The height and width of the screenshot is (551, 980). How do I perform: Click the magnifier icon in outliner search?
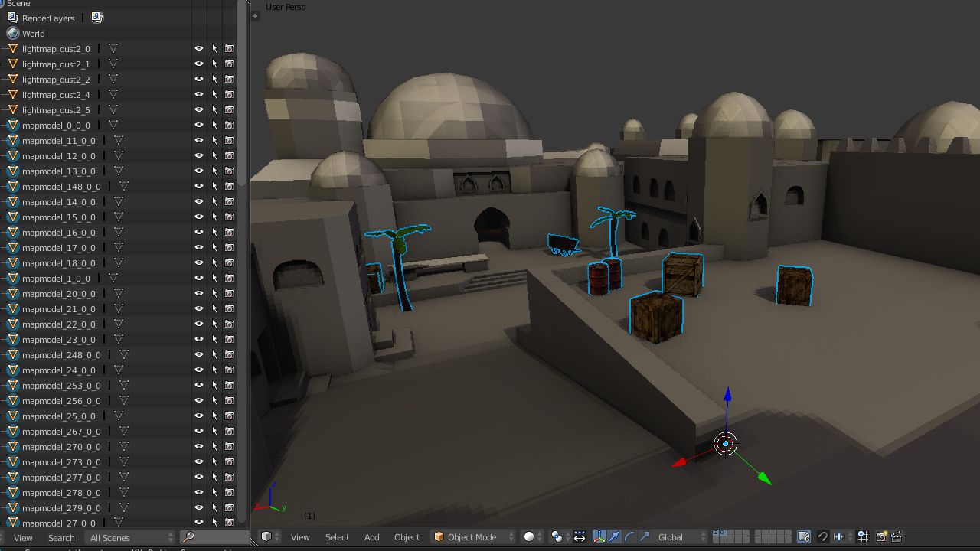pyautogui.click(x=188, y=537)
